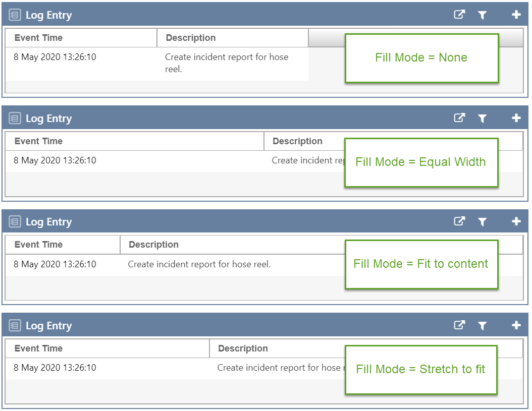Open filter in the Fit to content panel
The image size is (532, 411).
(x=483, y=222)
